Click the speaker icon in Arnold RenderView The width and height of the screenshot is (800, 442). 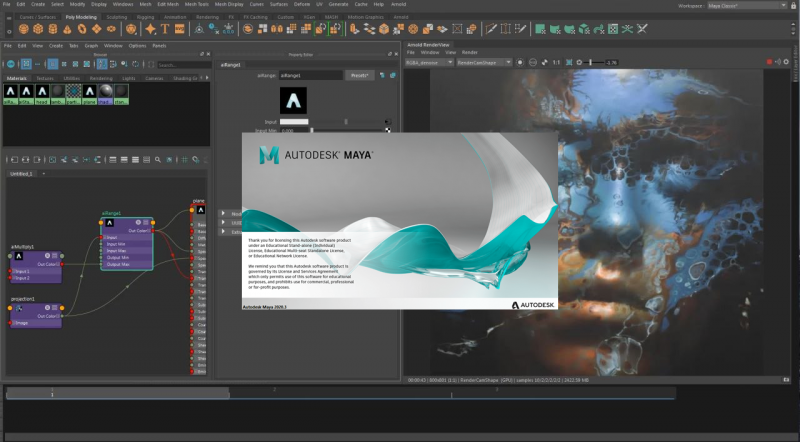(x=778, y=62)
